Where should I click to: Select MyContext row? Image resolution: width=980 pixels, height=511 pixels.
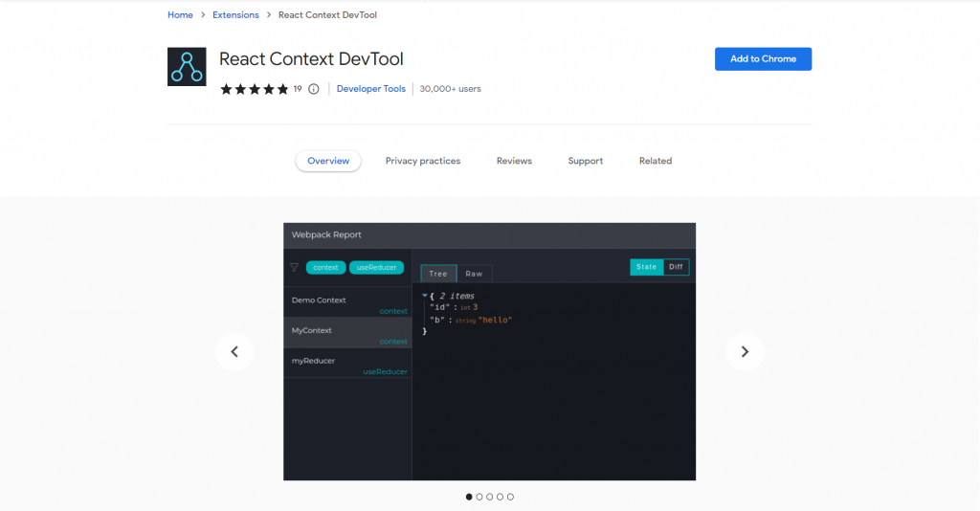pos(347,332)
